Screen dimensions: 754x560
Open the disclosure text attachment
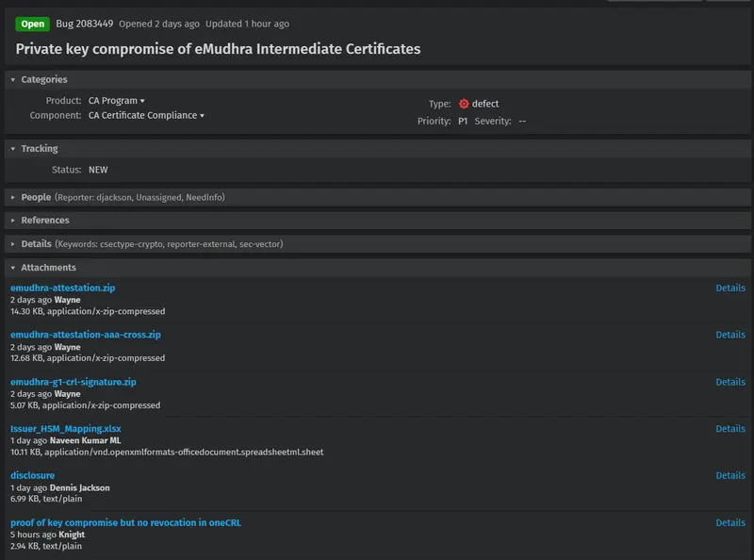coord(33,475)
